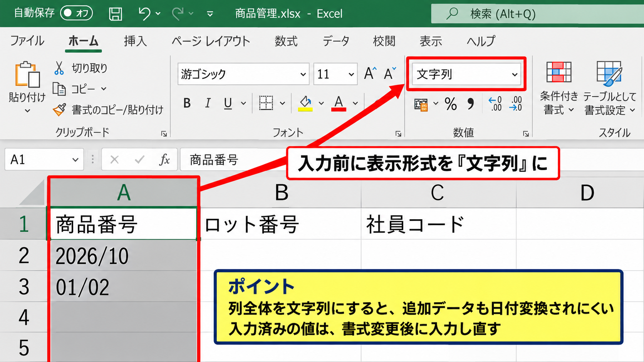Select cell containing ロット番号
The width and height of the screenshot is (644, 362).
[281, 224]
